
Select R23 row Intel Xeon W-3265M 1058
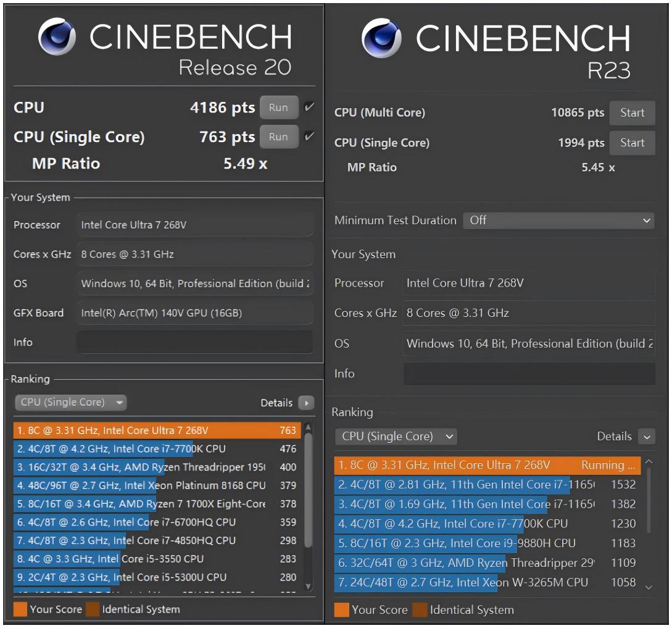pyautogui.click(x=487, y=582)
